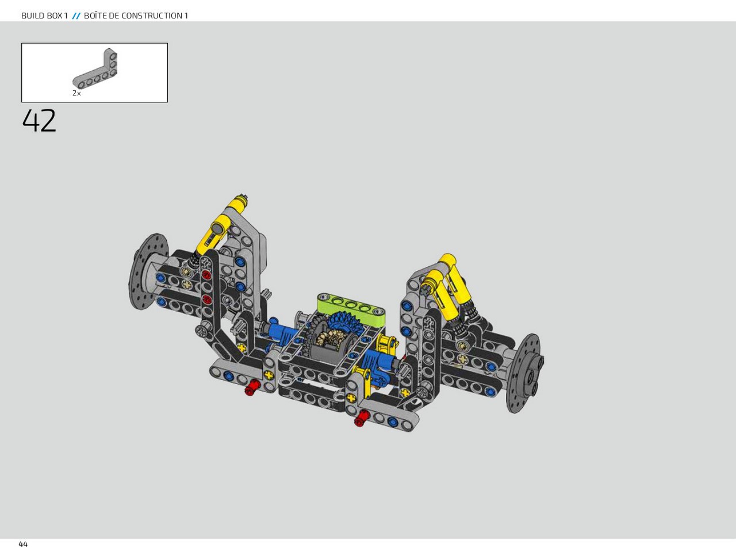Click the right gray wheel hub disc

524,374
